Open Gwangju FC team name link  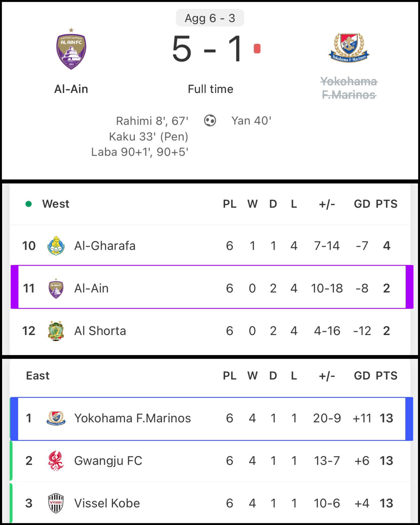click(x=108, y=461)
